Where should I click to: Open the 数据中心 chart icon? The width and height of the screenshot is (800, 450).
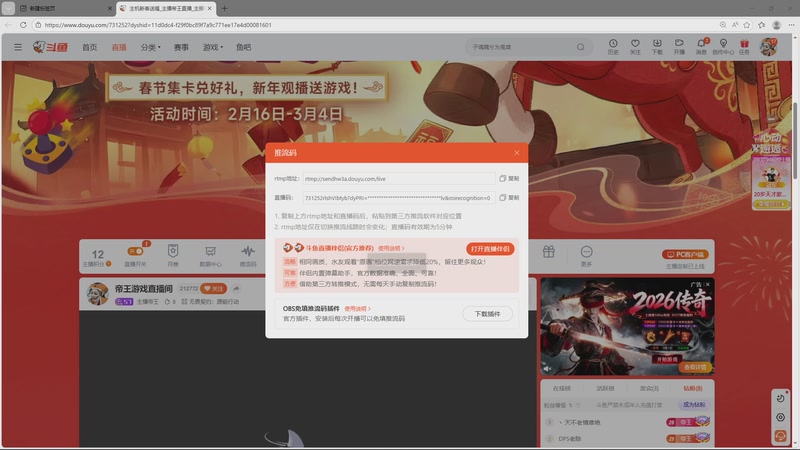point(210,255)
